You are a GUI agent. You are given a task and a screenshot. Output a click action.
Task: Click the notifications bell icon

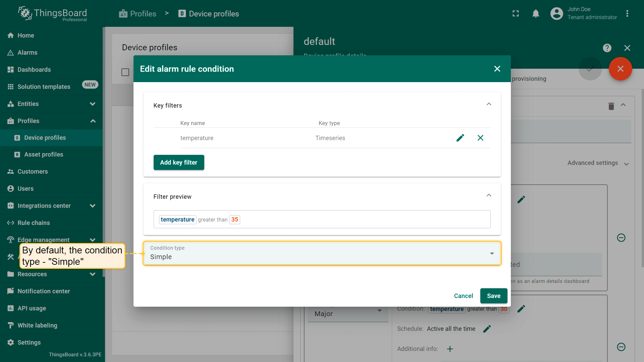(536, 13)
